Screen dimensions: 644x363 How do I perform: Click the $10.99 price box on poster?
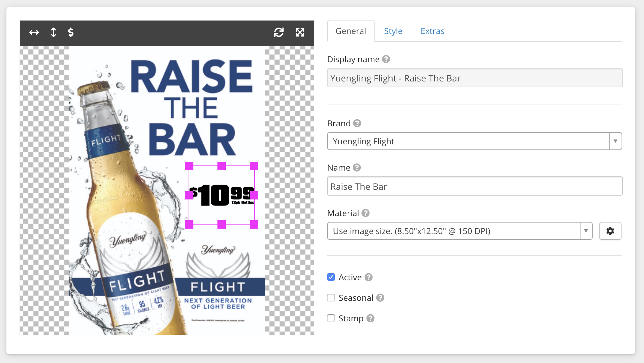(x=222, y=195)
